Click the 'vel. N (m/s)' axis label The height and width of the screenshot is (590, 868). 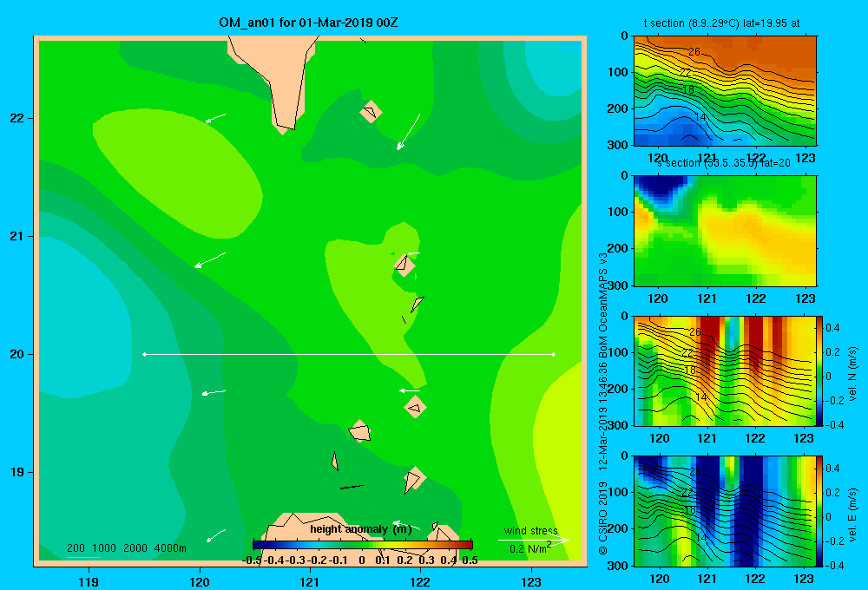[853, 374]
